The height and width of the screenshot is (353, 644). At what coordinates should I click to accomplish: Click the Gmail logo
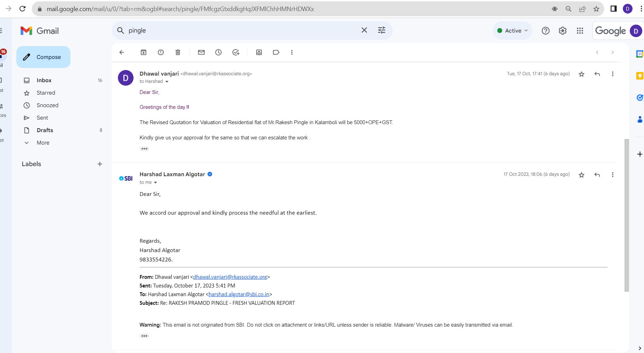40,31
